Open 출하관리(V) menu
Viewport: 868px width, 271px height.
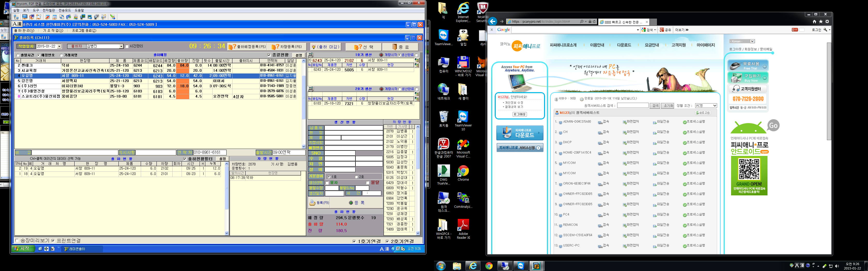24,31
